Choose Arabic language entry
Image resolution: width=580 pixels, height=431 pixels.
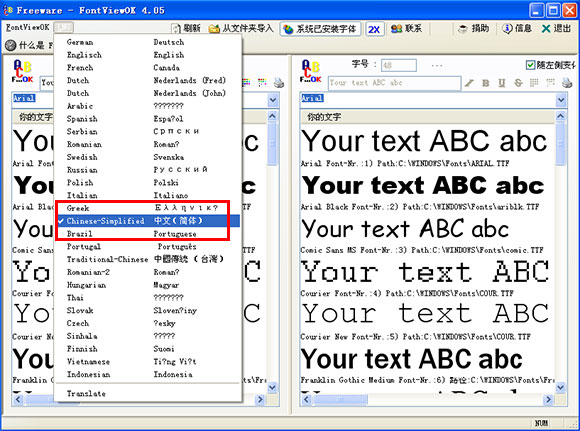click(x=148, y=106)
